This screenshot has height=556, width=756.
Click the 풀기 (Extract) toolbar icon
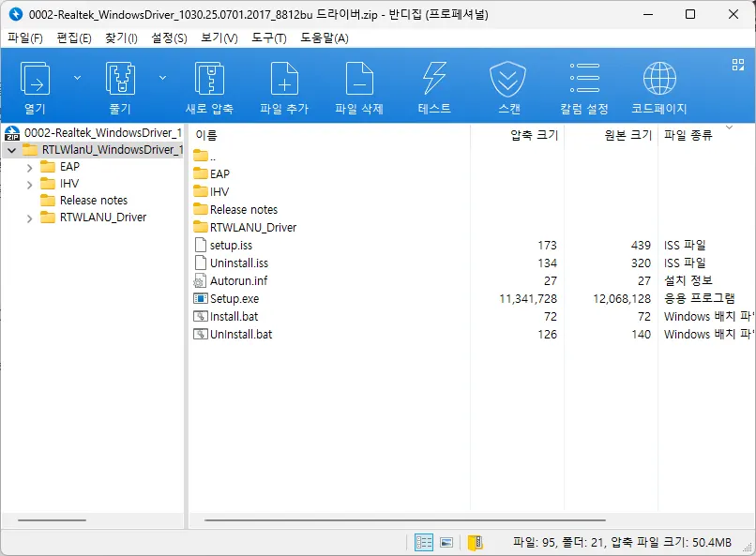tap(120, 79)
